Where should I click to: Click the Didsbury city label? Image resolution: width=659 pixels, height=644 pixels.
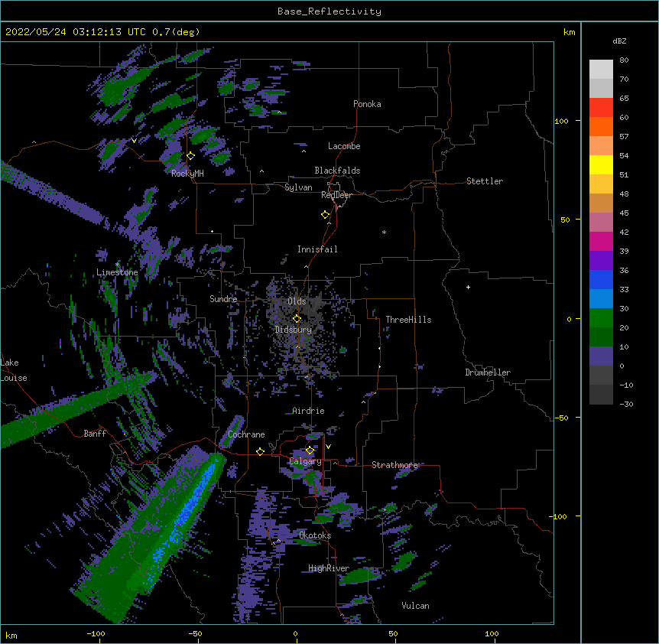[x=294, y=330]
